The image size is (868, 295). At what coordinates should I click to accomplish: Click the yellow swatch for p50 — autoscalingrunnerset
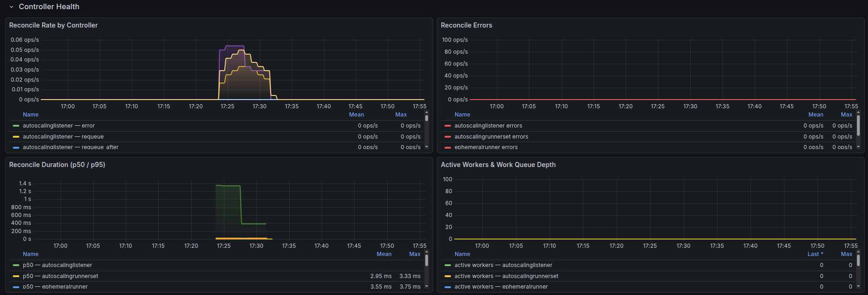tap(16, 276)
